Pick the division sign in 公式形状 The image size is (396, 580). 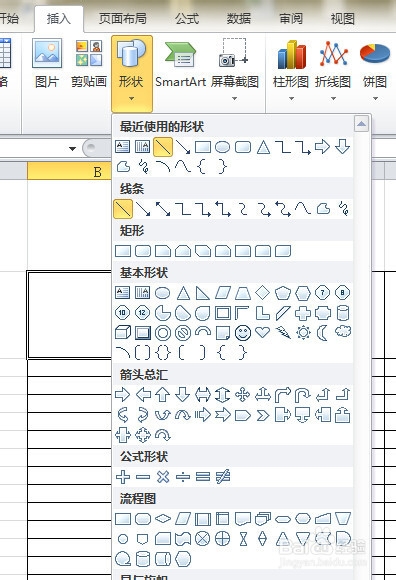pos(183,477)
